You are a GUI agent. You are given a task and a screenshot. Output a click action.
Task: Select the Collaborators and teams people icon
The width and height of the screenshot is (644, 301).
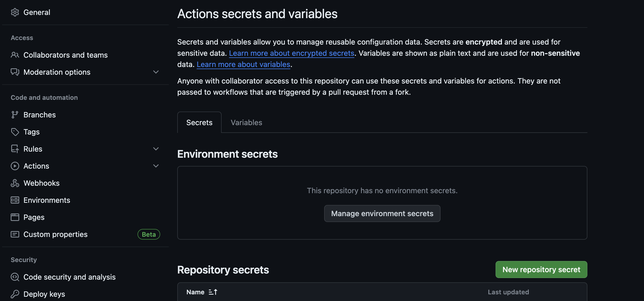[15, 55]
